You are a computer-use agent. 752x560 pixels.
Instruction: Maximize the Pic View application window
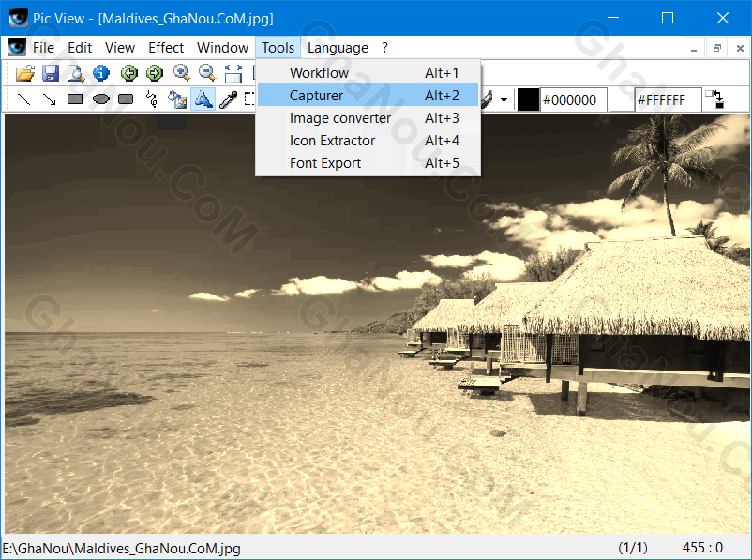(x=667, y=18)
